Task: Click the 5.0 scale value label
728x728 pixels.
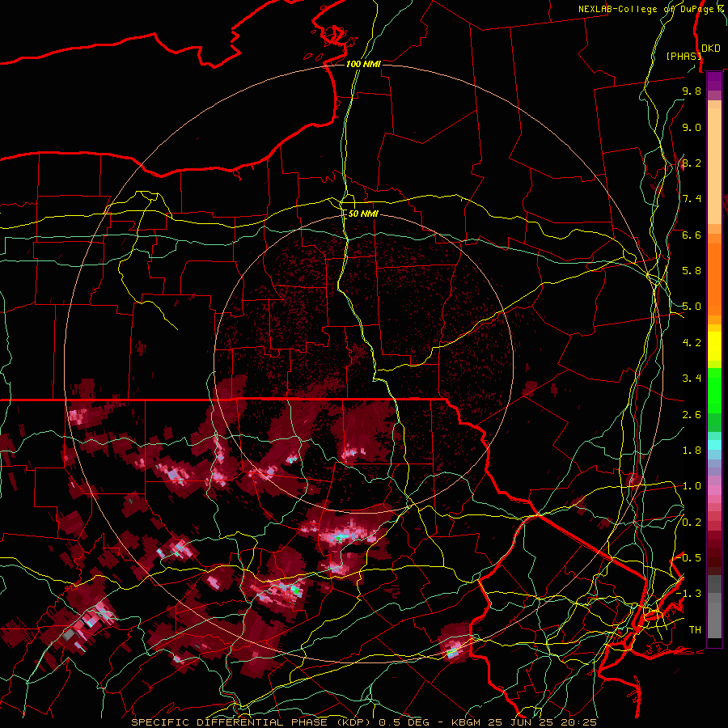Action: [692, 307]
